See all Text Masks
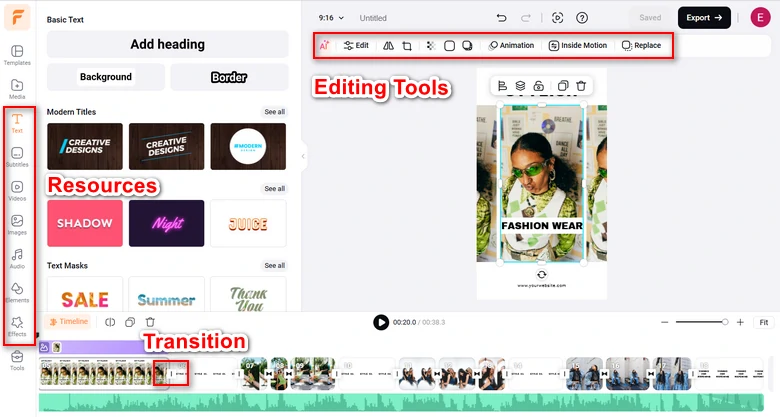Viewport: 780px width, 417px height. 275,265
